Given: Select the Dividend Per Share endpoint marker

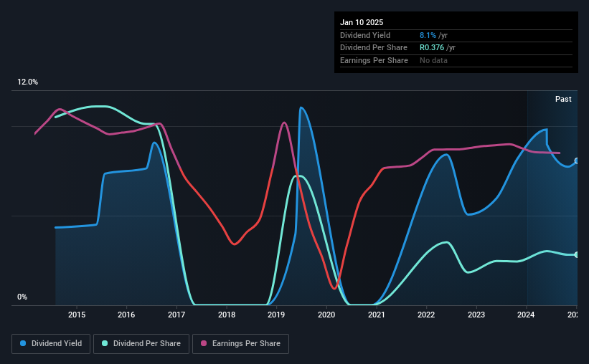Looking at the screenshot, I should tap(577, 255).
